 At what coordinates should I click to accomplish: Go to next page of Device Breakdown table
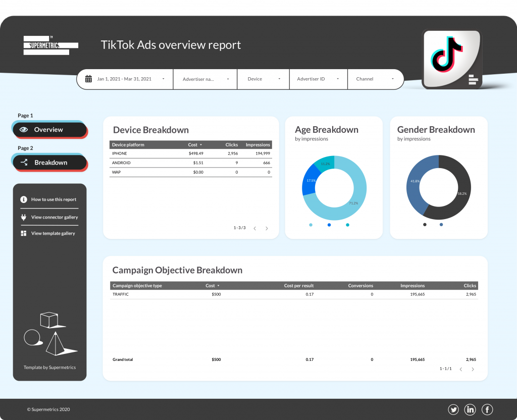[x=267, y=228]
